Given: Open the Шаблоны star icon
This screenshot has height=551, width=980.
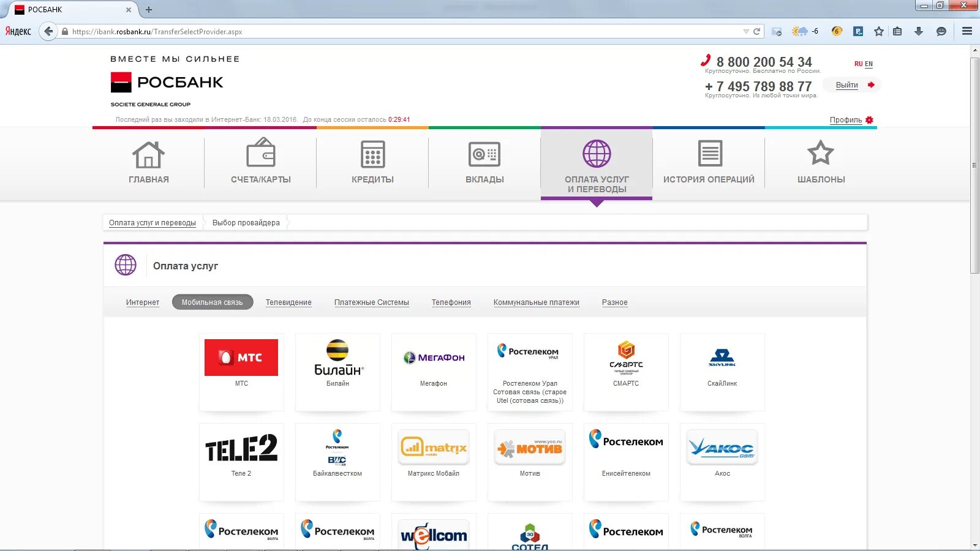Looking at the screenshot, I should [821, 153].
